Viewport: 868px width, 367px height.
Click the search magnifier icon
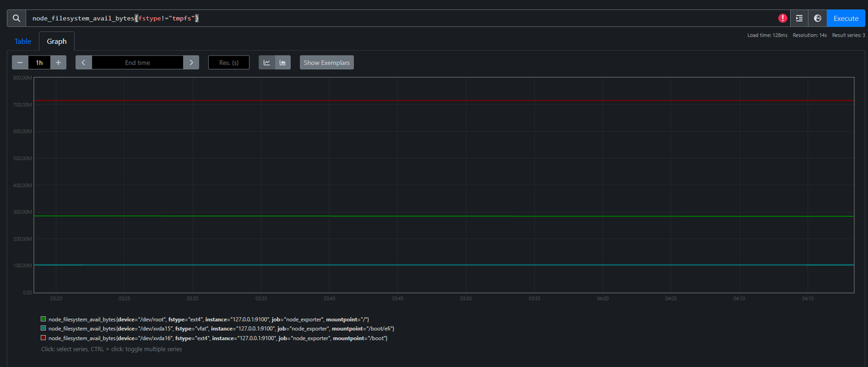tap(16, 18)
